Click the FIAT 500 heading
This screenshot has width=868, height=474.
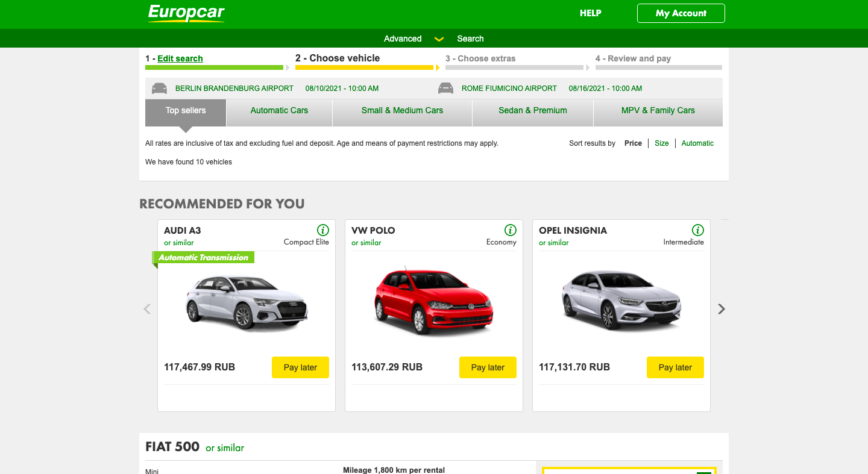pos(172,447)
